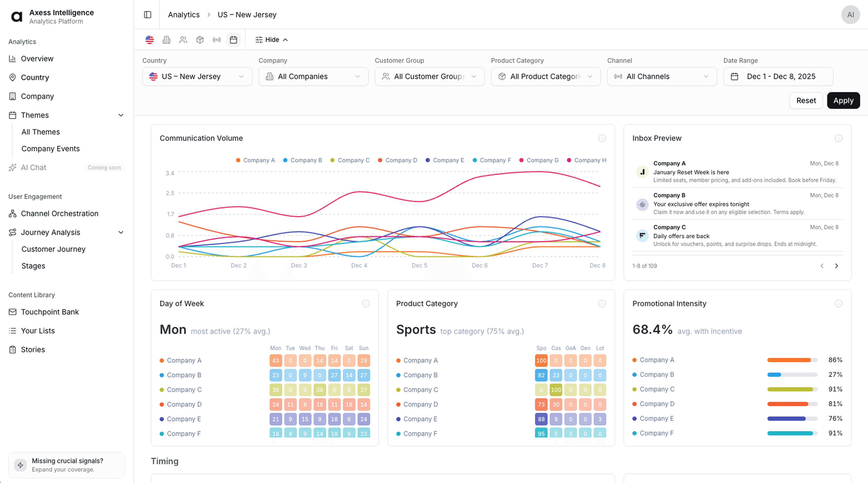
Task: Click the company building filter icon
Action: tap(166, 40)
